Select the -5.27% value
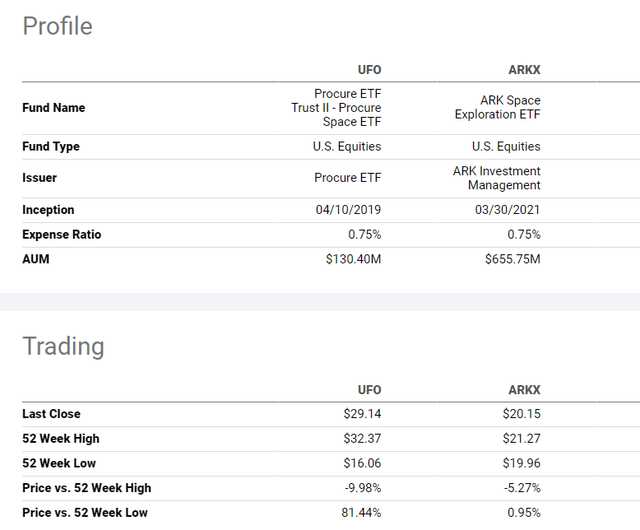This screenshot has height=530, width=640. click(522, 488)
